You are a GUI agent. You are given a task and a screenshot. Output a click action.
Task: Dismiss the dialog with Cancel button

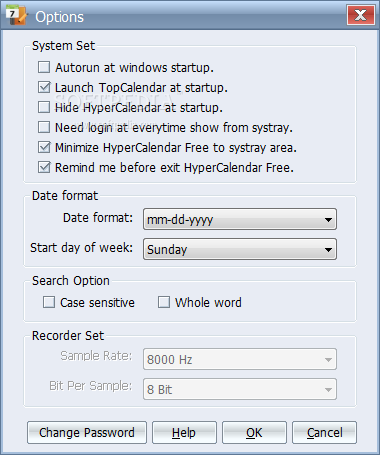[324, 433]
